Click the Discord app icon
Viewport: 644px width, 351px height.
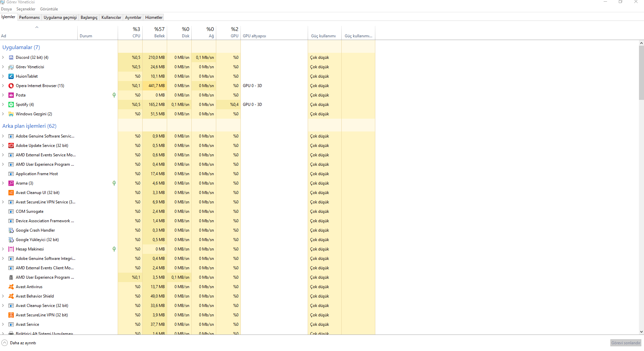point(11,57)
